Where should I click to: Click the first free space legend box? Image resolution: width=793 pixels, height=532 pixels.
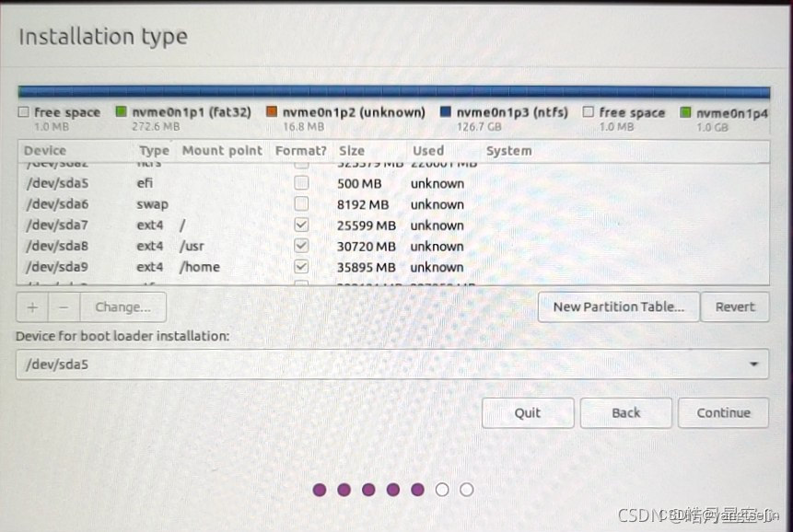coord(23,111)
